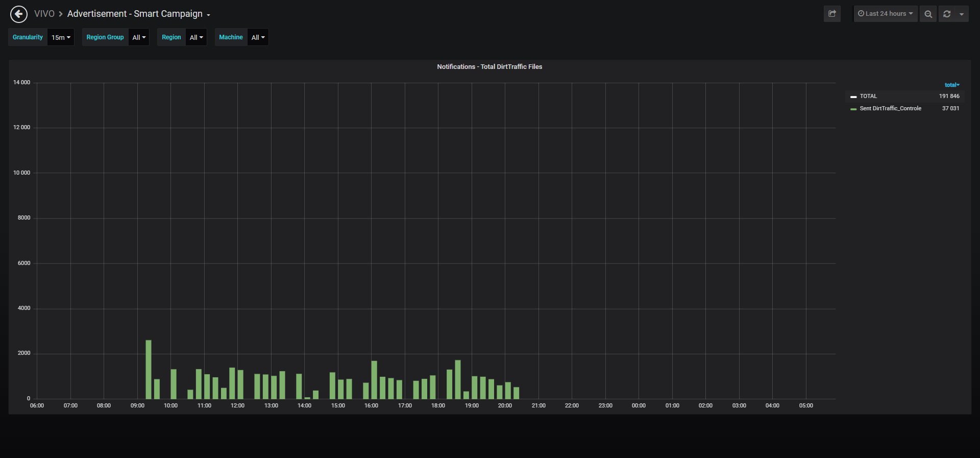Image resolution: width=980 pixels, height=458 pixels.
Task: Click the 191 846 total value in legend
Action: 949,96
